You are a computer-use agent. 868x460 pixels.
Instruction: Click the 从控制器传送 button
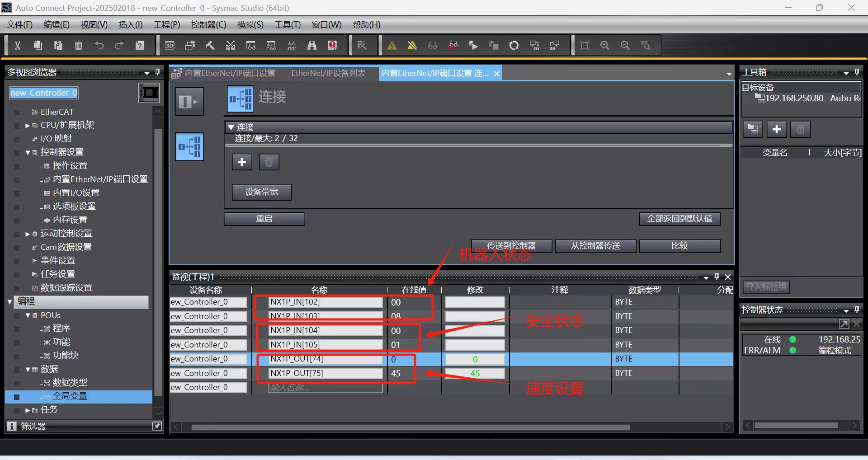pyautogui.click(x=595, y=246)
